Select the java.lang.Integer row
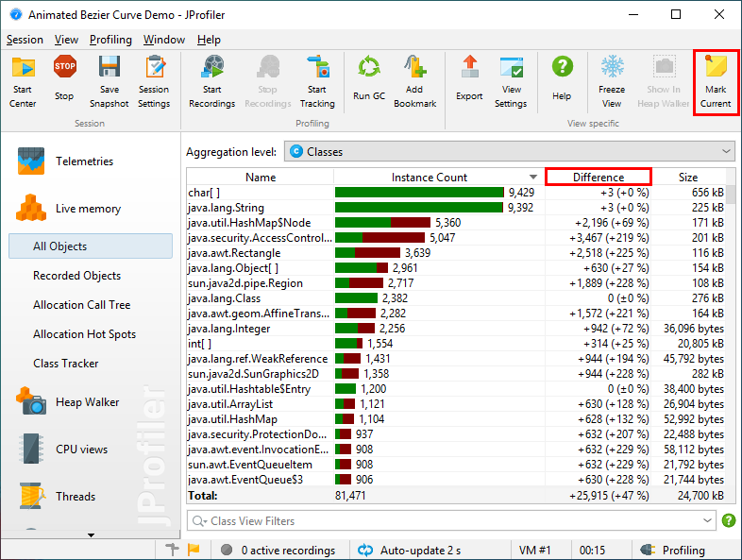This screenshot has height=560, width=742. [x=456, y=329]
